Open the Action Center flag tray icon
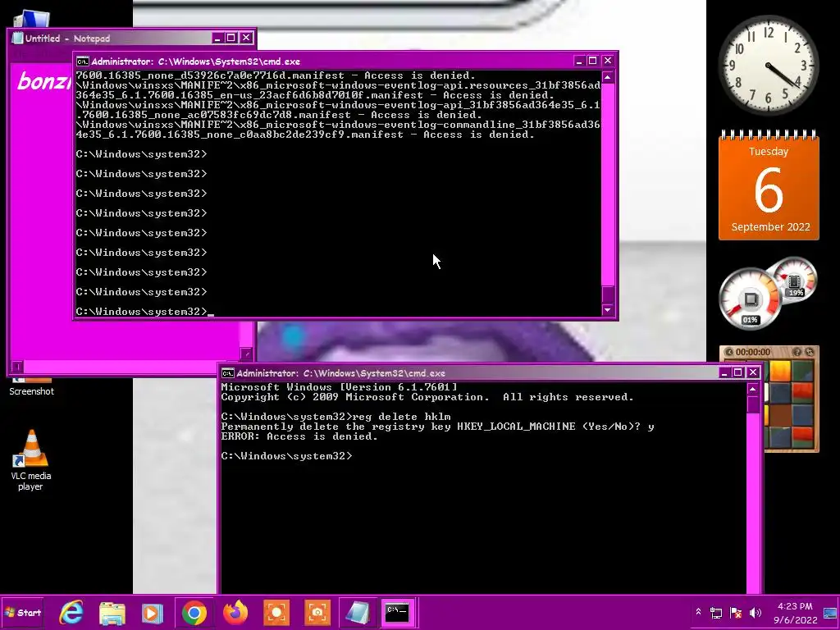This screenshot has height=630, width=840. coord(736,612)
